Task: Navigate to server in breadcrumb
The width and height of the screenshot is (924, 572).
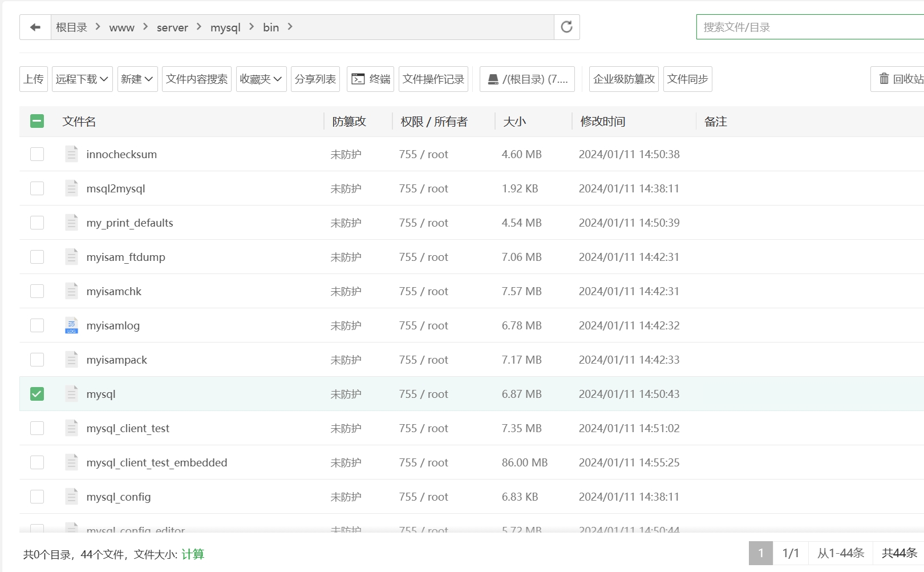Action: [x=172, y=27]
